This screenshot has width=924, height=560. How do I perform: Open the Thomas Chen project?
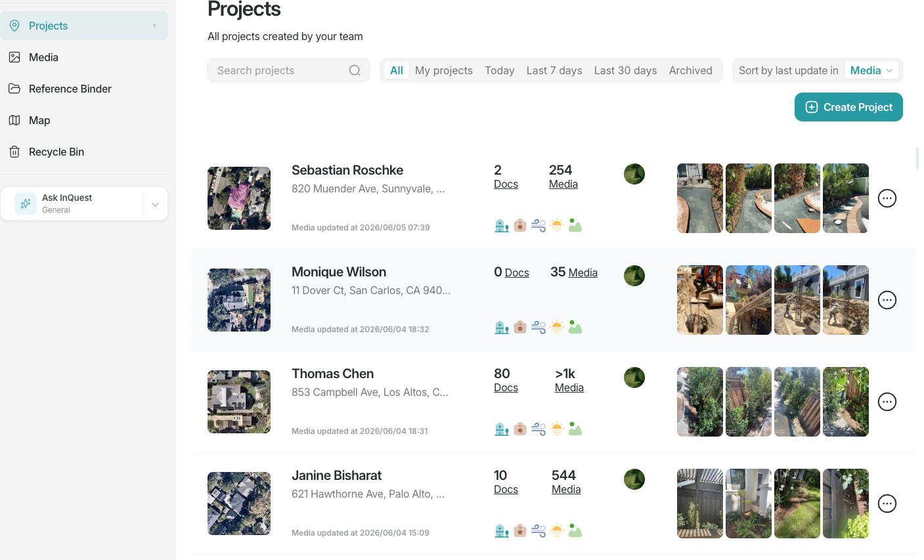(x=332, y=374)
